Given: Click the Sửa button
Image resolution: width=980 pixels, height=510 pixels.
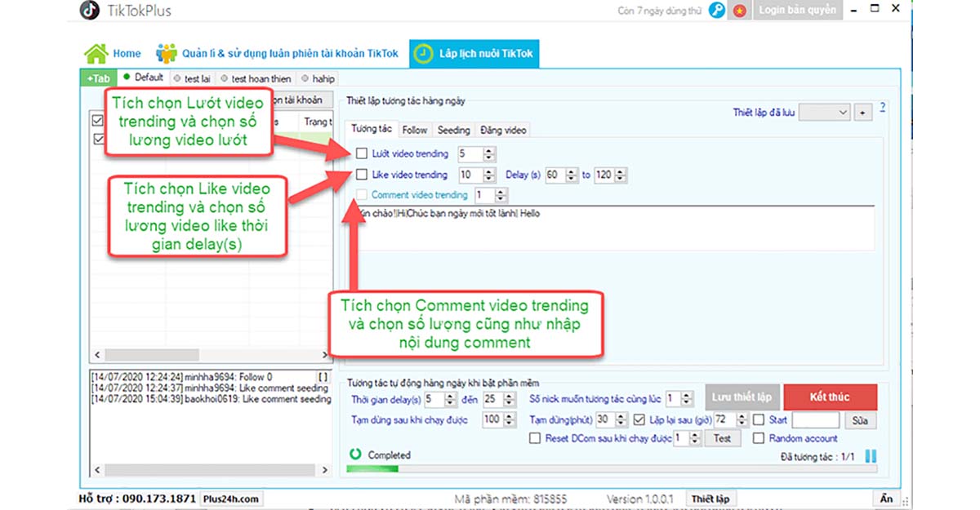Looking at the screenshot, I should (x=860, y=420).
